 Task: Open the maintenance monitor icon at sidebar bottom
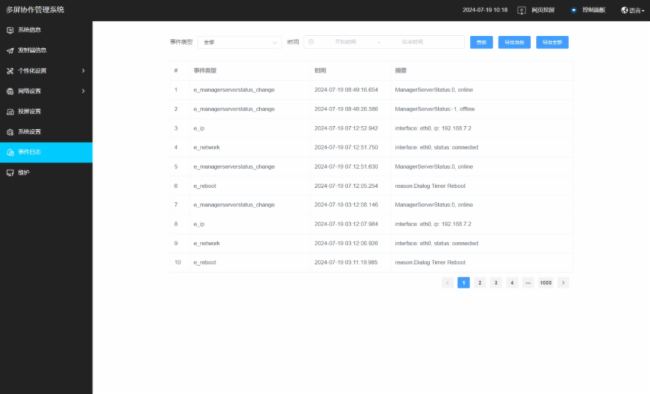[10, 173]
